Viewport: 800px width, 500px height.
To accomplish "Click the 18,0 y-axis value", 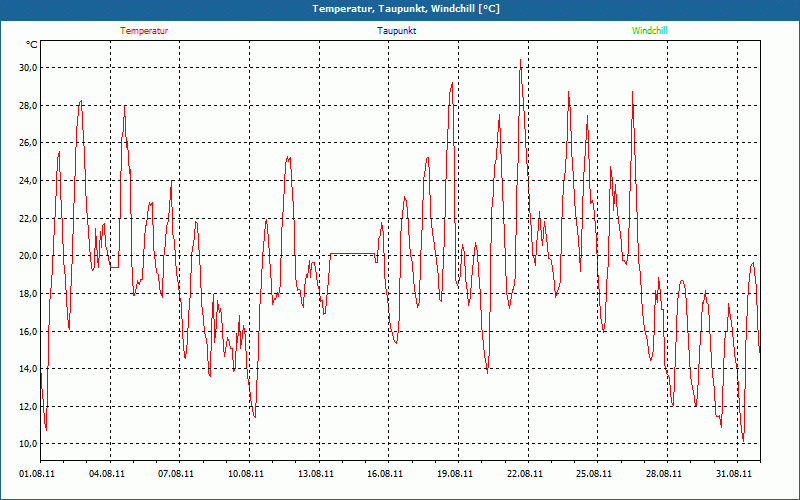I will (28, 293).
